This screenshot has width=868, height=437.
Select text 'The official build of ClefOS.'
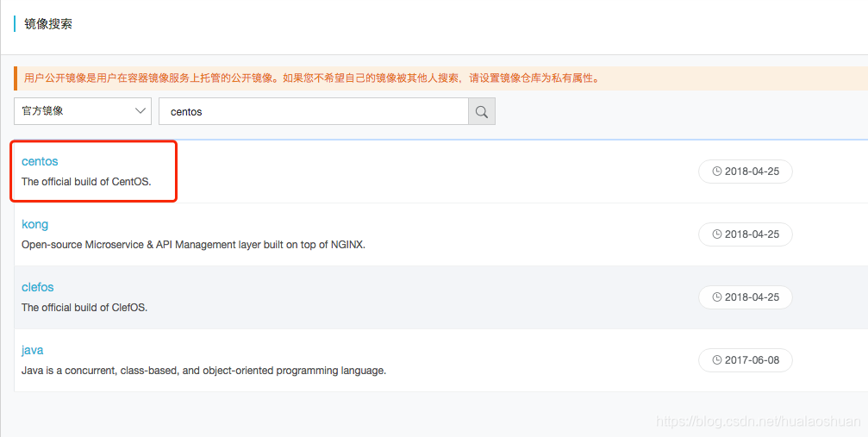pos(84,308)
